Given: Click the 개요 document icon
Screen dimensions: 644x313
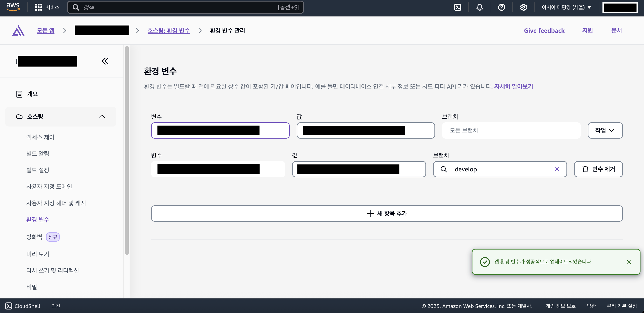Looking at the screenshot, I should tap(19, 94).
